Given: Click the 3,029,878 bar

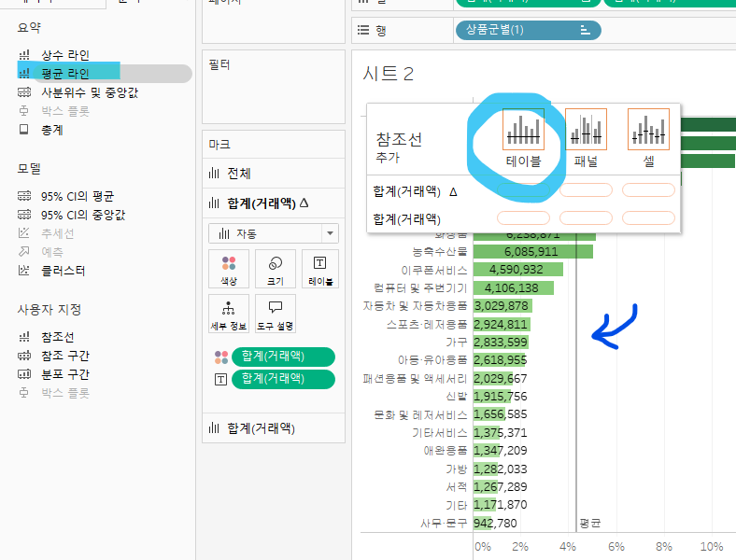Looking at the screenshot, I should click(502, 306).
